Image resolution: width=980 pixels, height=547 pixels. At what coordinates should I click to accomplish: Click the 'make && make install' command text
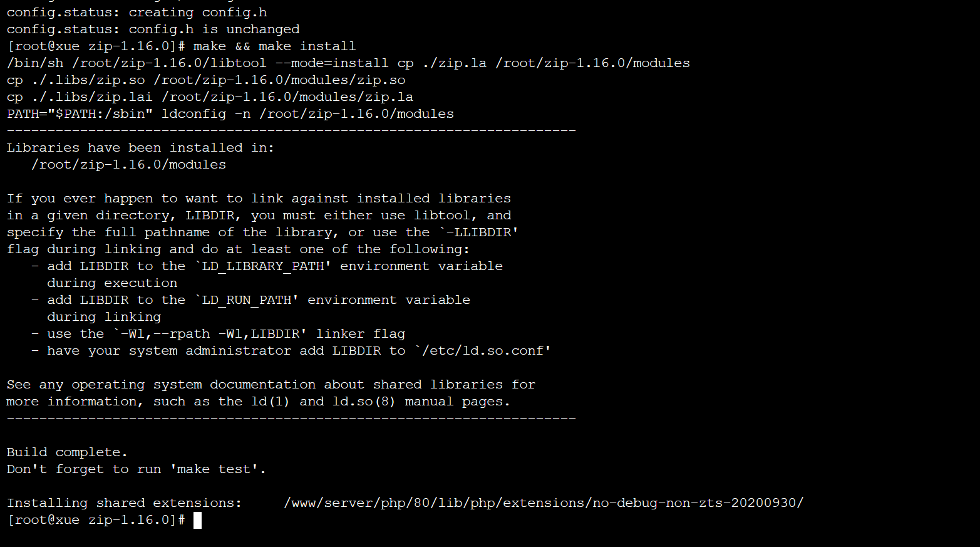274,46
